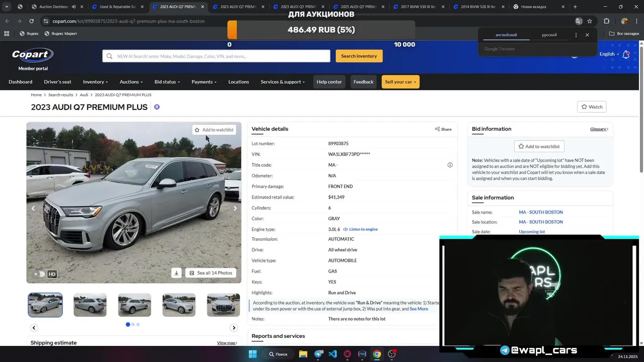Click the Watch button near the title
Image resolution: width=644 pixels, height=362 pixels.
click(592, 107)
